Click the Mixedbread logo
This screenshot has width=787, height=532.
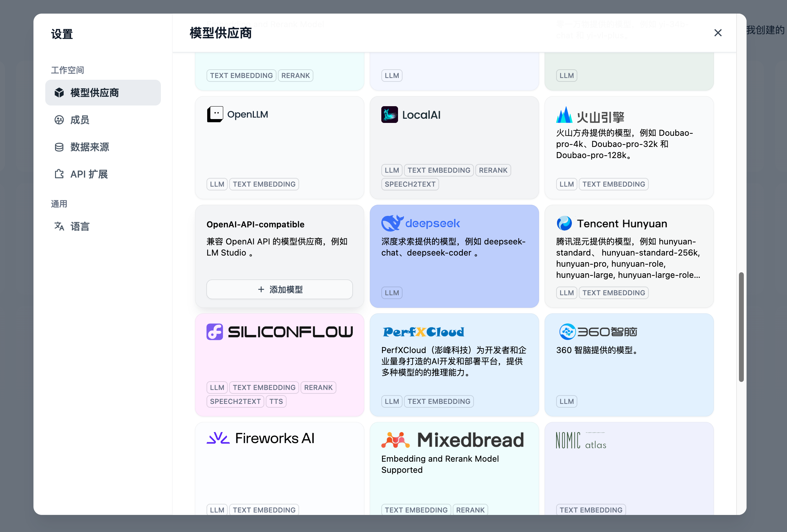click(x=453, y=440)
